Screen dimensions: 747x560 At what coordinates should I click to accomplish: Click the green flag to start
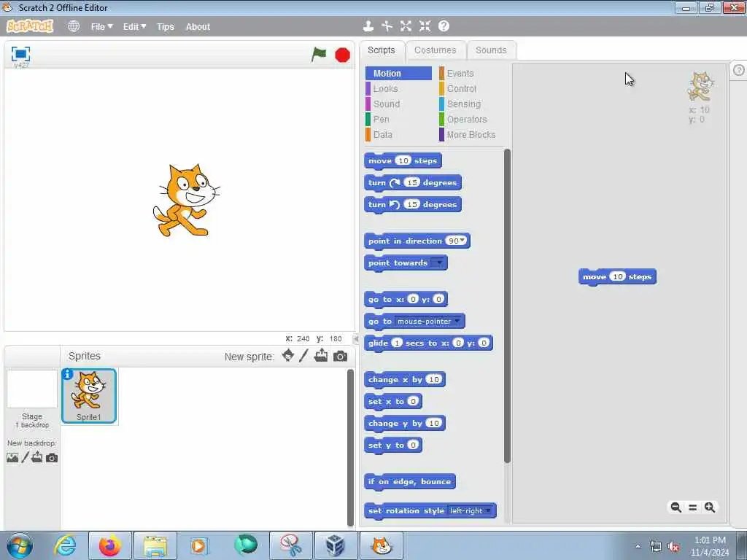point(319,54)
